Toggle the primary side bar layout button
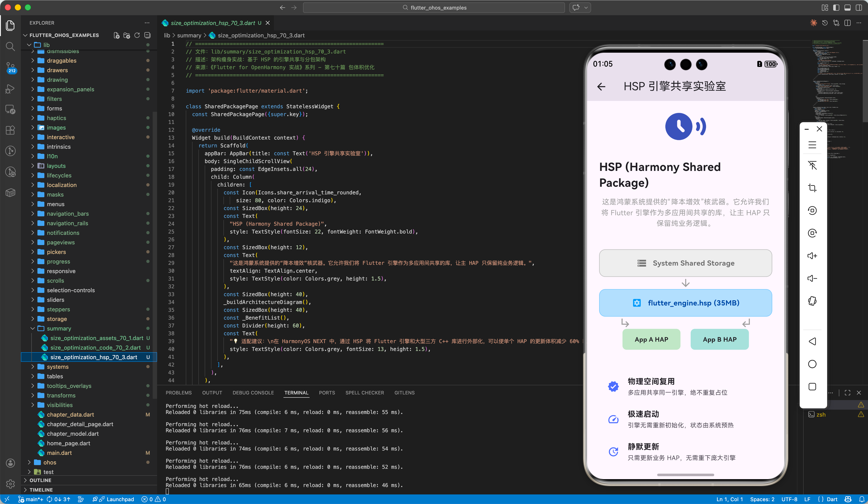Viewport: 868px width, 504px height. pyautogui.click(x=836, y=8)
